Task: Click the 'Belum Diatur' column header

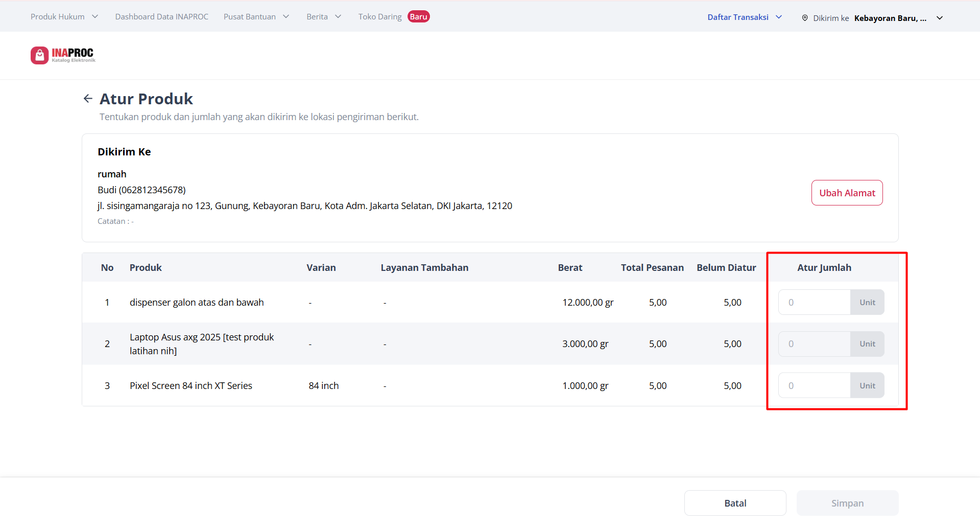Action: [726, 267]
